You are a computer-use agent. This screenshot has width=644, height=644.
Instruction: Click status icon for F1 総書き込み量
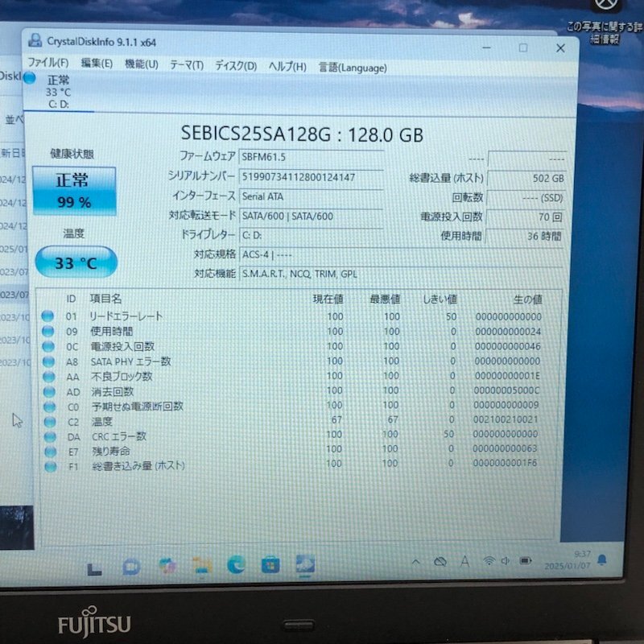51,467
